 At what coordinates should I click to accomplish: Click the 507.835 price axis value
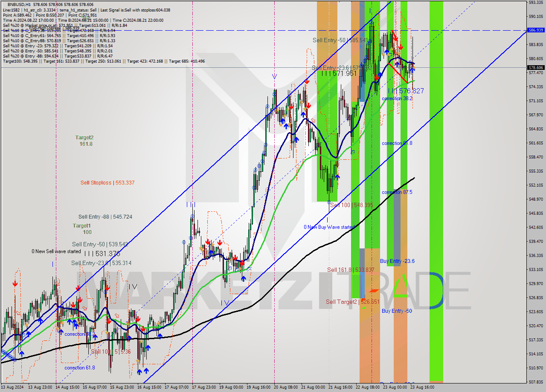coord(536,382)
